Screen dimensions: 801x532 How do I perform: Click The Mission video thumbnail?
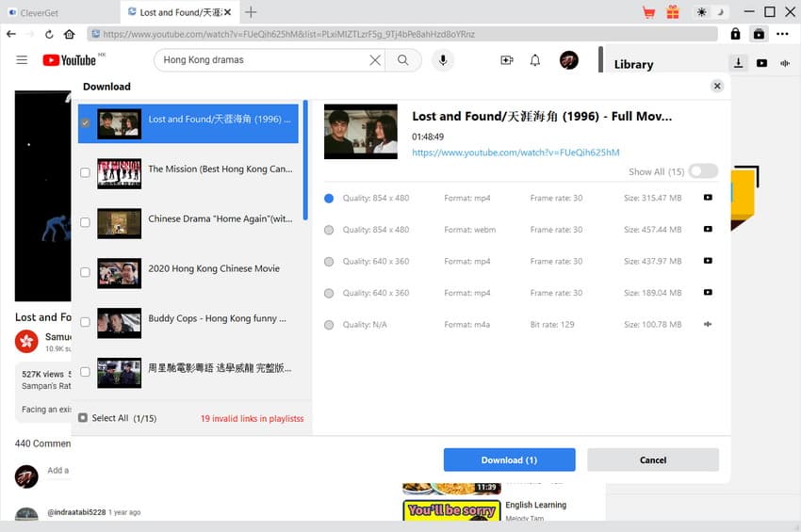tap(119, 173)
